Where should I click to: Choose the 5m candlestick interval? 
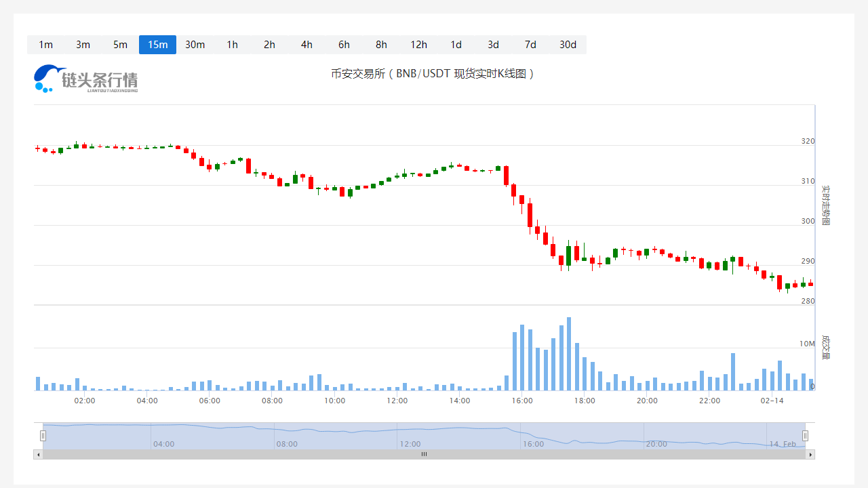click(120, 45)
